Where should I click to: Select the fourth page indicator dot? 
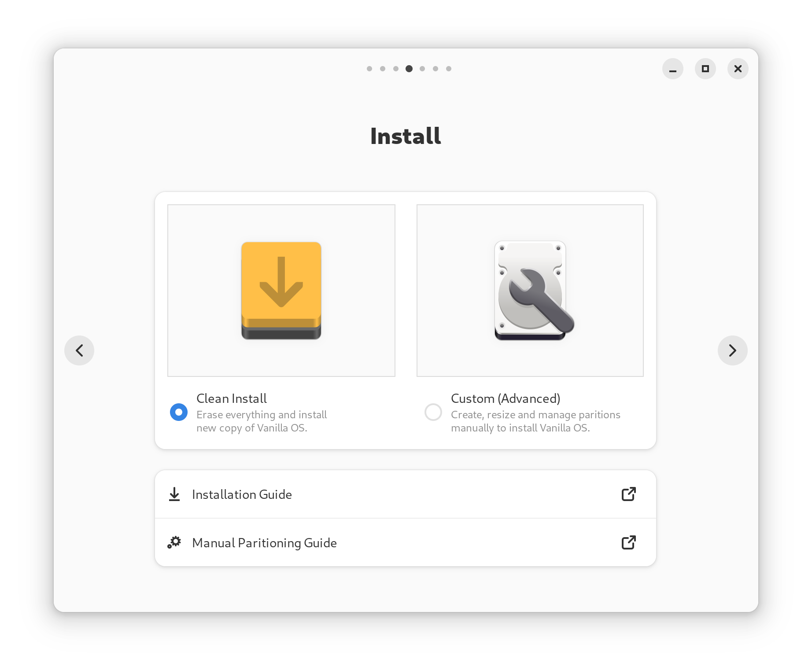[409, 68]
